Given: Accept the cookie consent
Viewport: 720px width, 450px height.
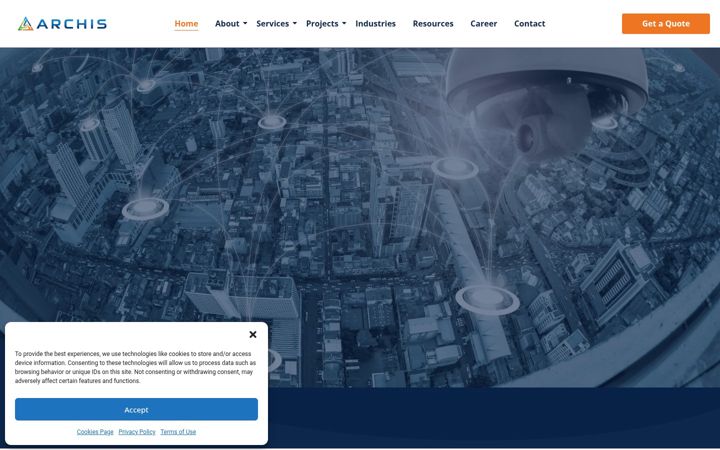Looking at the screenshot, I should pyautogui.click(x=136, y=410).
